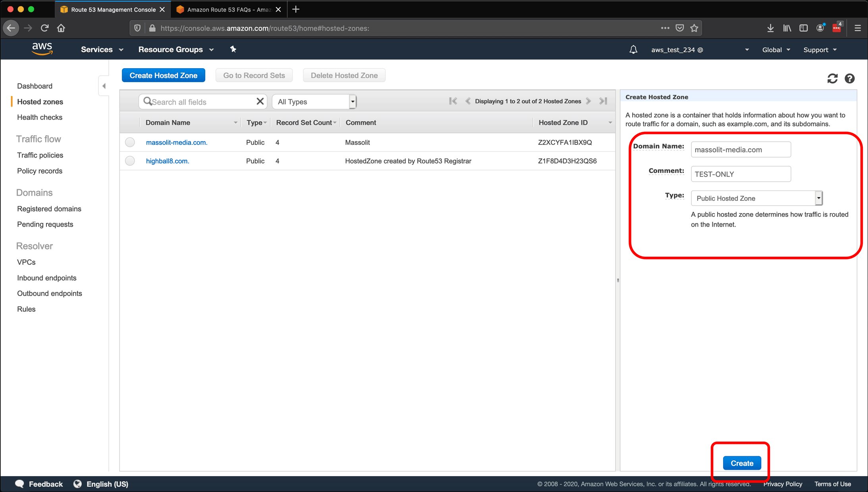Click the site lock icon in address bar
Image resolution: width=868 pixels, height=492 pixels.
(152, 28)
